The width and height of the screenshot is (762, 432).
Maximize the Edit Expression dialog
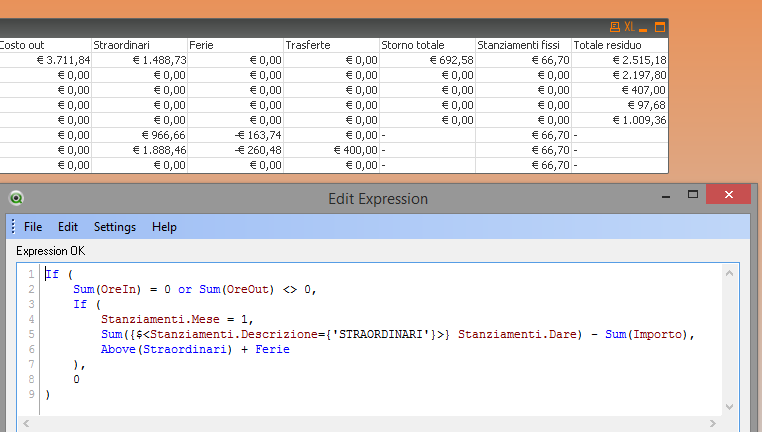pyautogui.click(x=692, y=194)
